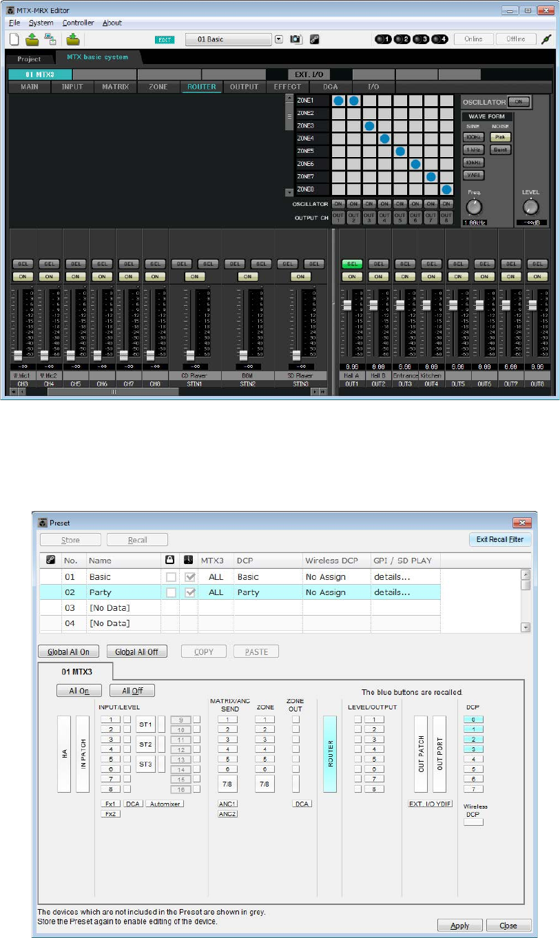
Task: Toggle ZONE3 to OUT 3 routing cell
Action: pyautogui.click(x=369, y=126)
